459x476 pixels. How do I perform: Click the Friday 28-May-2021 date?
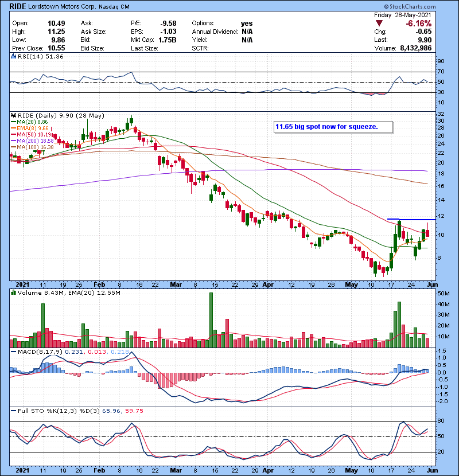click(403, 15)
